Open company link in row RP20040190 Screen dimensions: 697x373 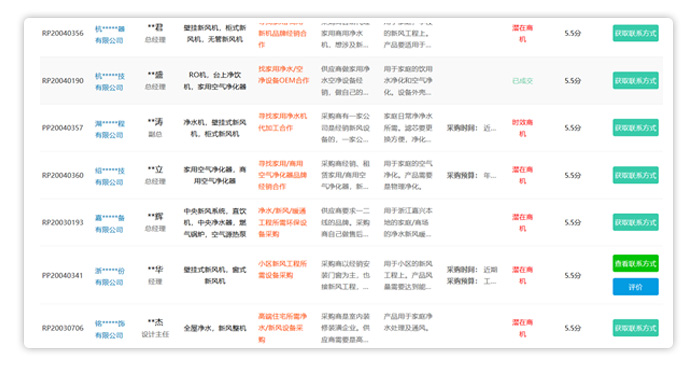click(109, 82)
